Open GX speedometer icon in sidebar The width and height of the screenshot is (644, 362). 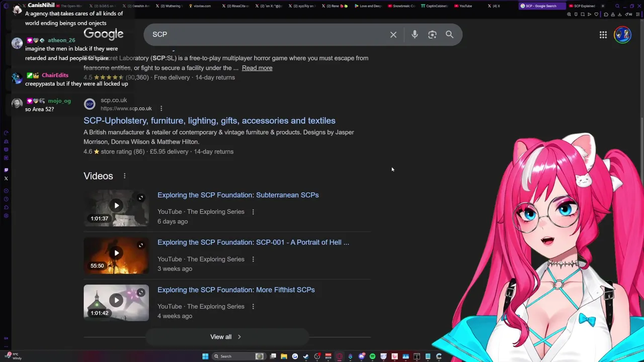pyautogui.click(x=6, y=133)
